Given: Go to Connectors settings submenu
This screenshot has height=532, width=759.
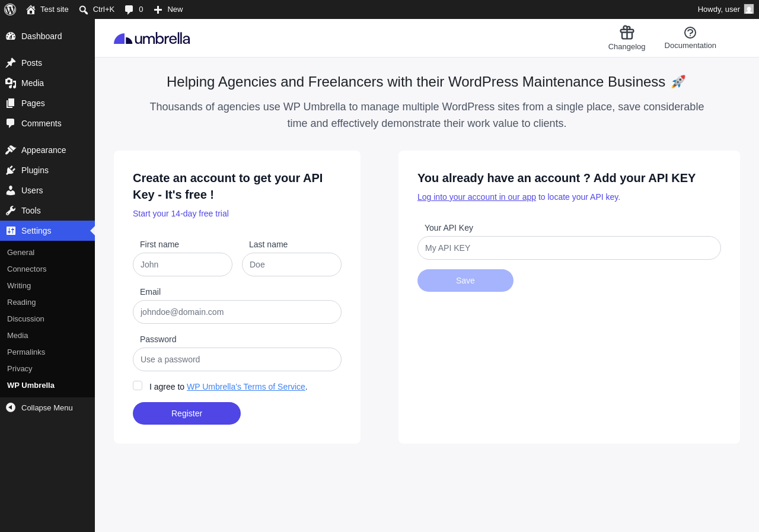Looking at the screenshot, I should [27, 269].
